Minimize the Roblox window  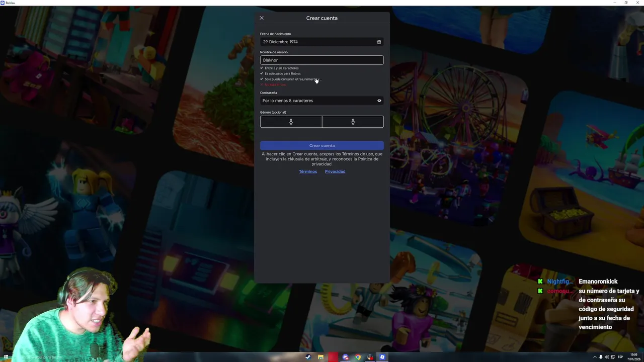click(614, 3)
